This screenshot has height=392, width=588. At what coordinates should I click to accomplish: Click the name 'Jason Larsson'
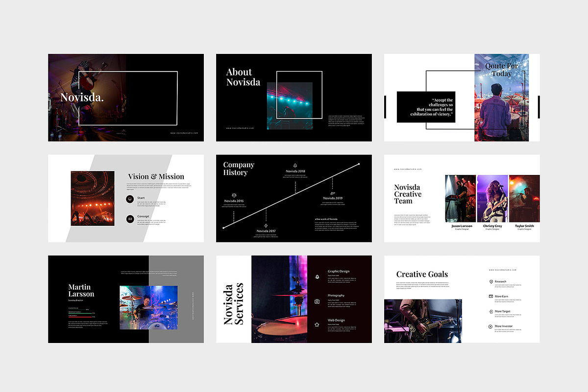pos(462,226)
